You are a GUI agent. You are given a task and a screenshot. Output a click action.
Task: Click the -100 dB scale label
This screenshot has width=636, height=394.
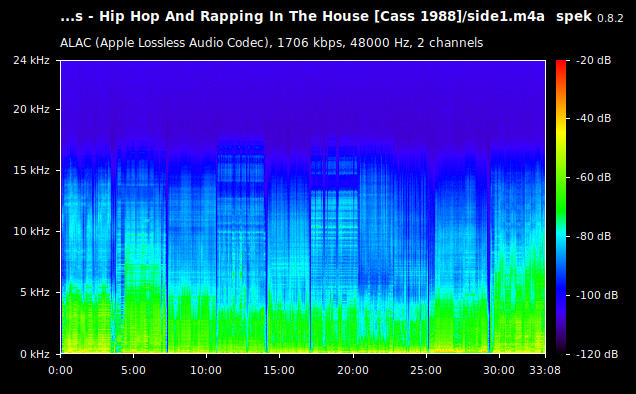(597, 295)
